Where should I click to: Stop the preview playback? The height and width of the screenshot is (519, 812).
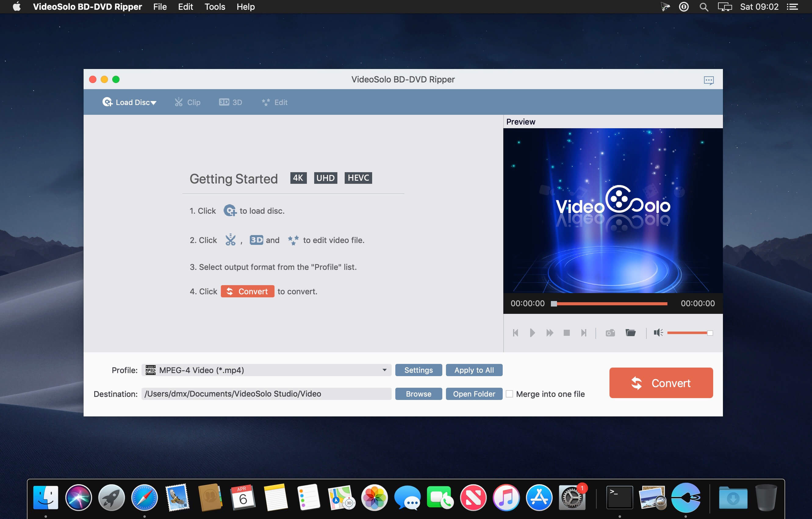point(566,333)
